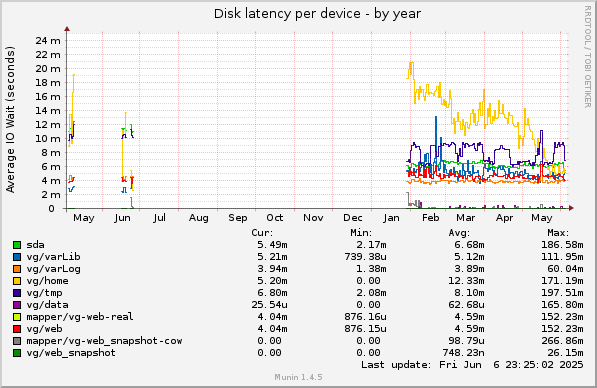
Task: Click vg/web_snapshot average value 748.23n
Action: tap(463, 353)
